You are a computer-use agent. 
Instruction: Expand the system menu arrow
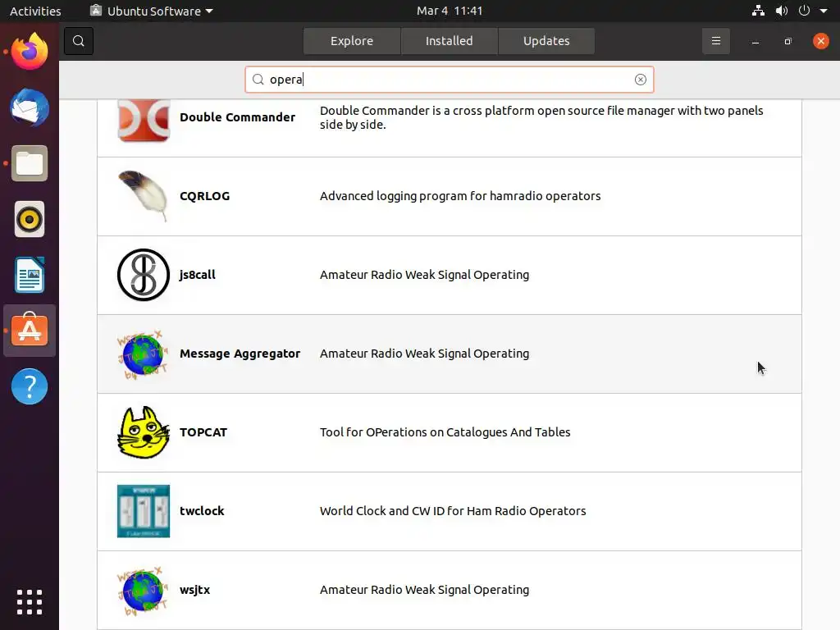(x=824, y=11)
